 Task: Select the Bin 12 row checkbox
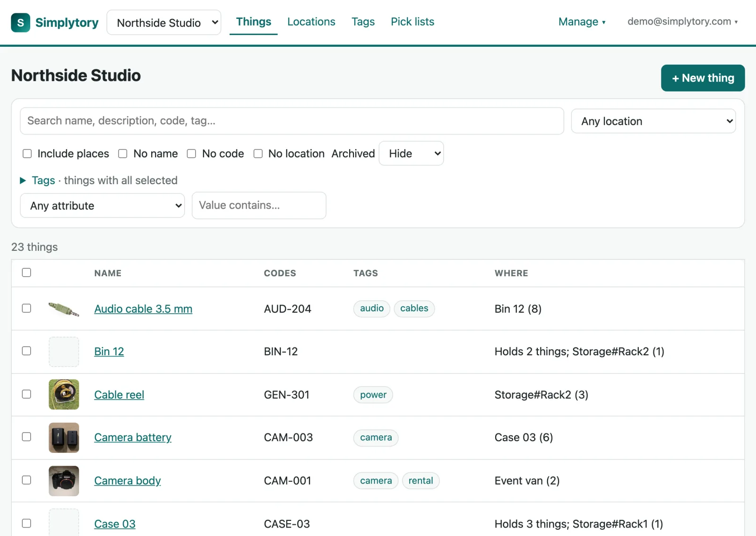tap(26, 351)
